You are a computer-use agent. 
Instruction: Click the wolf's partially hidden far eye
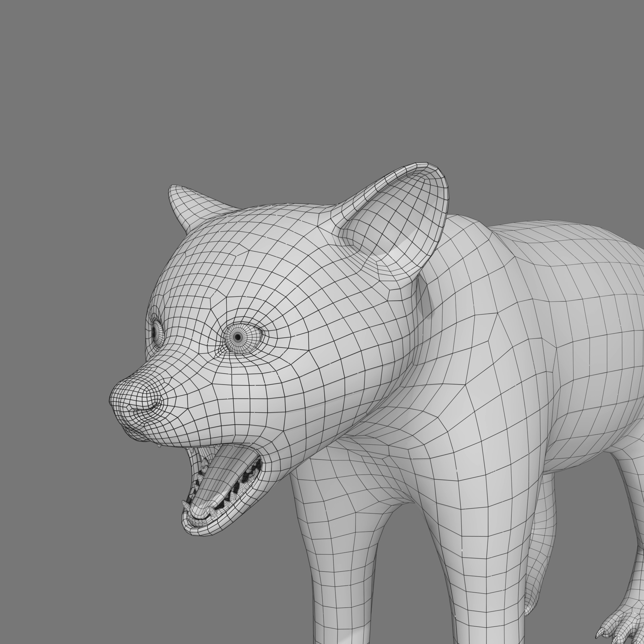point(154,332)
